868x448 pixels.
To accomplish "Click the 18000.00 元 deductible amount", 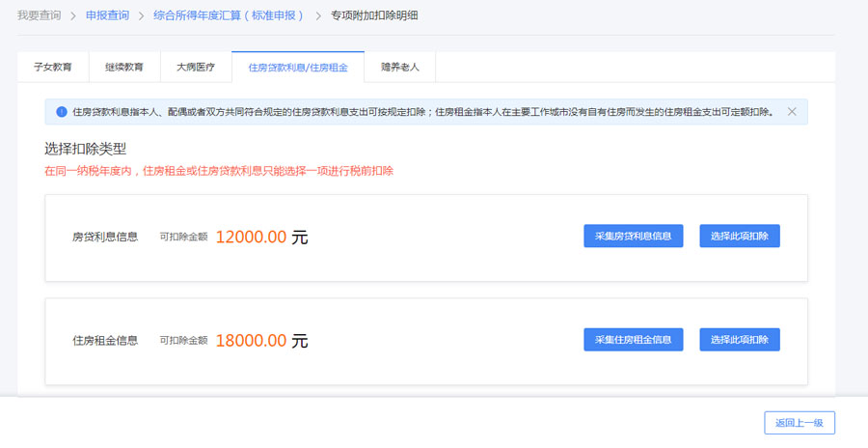I will click(261, 341).
